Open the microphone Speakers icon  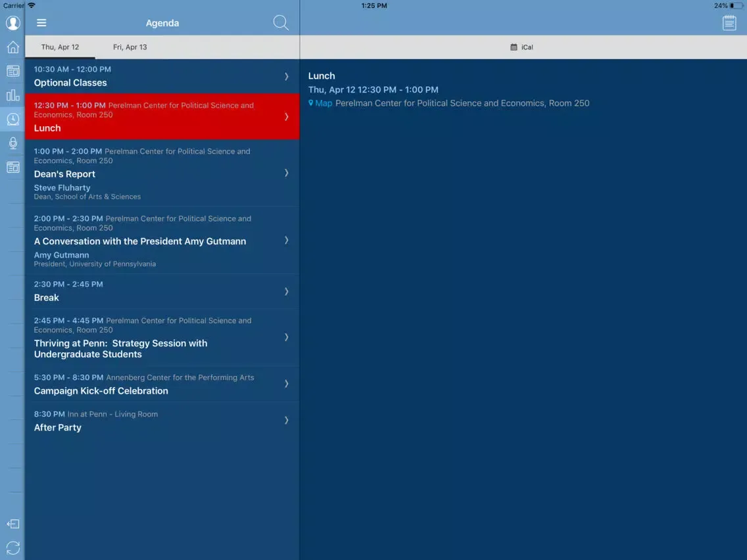click(13, 143)
